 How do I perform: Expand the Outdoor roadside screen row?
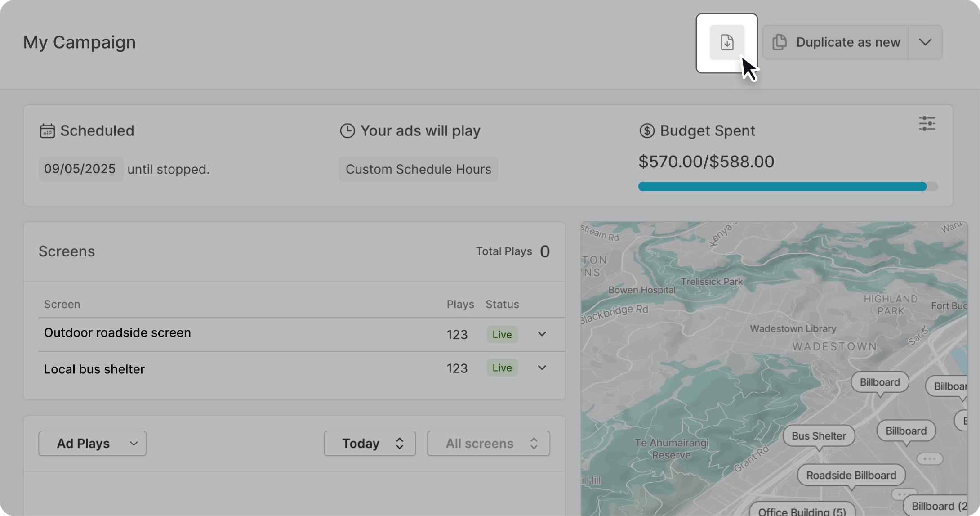(542, 334)
